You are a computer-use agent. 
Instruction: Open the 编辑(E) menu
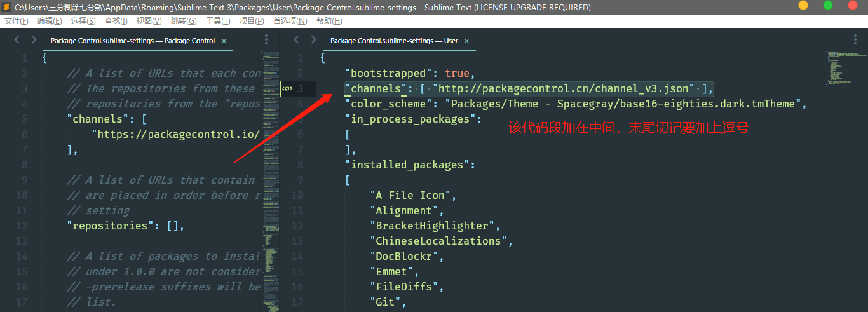point(50,21)
